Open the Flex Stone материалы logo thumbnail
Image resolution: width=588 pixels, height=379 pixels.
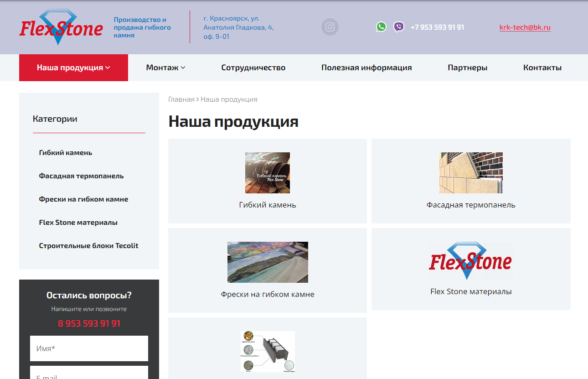pos(471,261)
